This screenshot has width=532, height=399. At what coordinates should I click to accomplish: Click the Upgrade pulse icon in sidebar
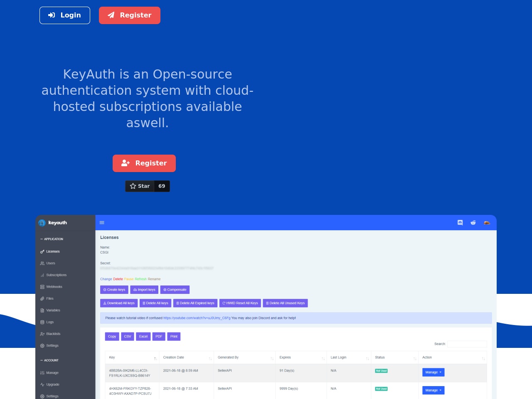pos(42,385)
